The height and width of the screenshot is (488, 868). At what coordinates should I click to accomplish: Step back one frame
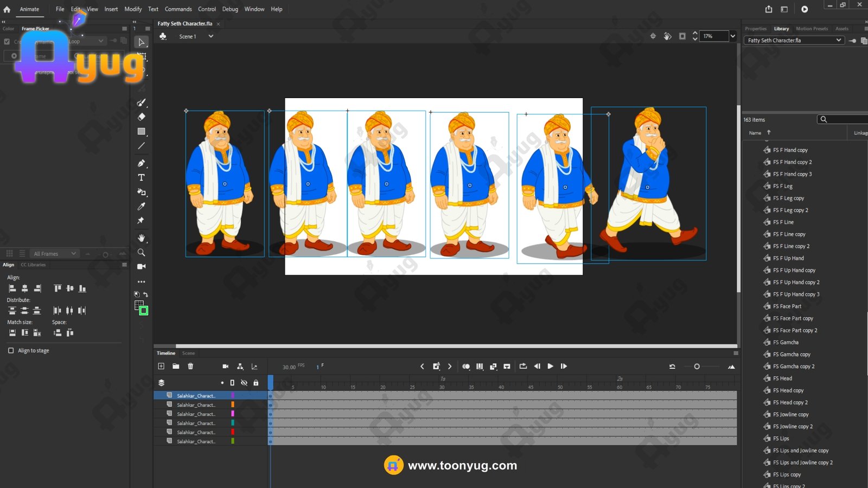click(x=537, y=367)
